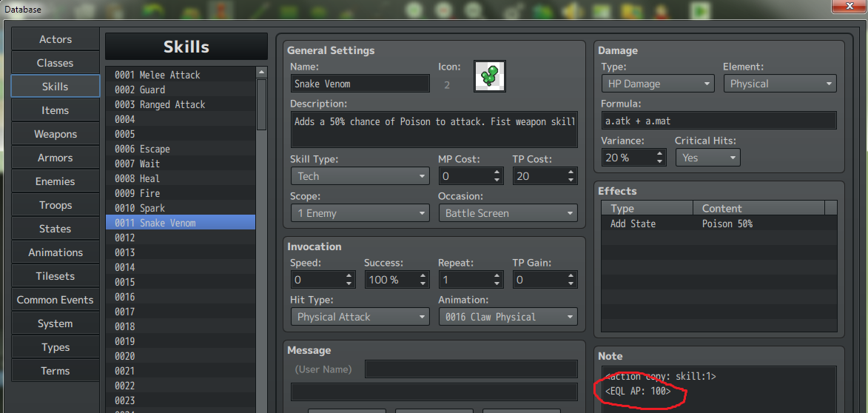Screen dimensions: 868x413
Task: Select skill 0011 Snake Venom
Action: click(x=181, y=223)
